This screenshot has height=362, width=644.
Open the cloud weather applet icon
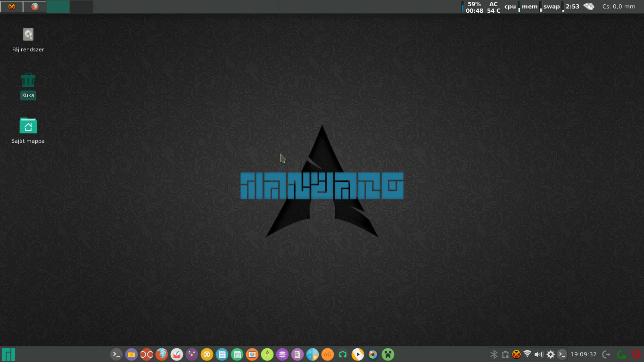point(589,7)
